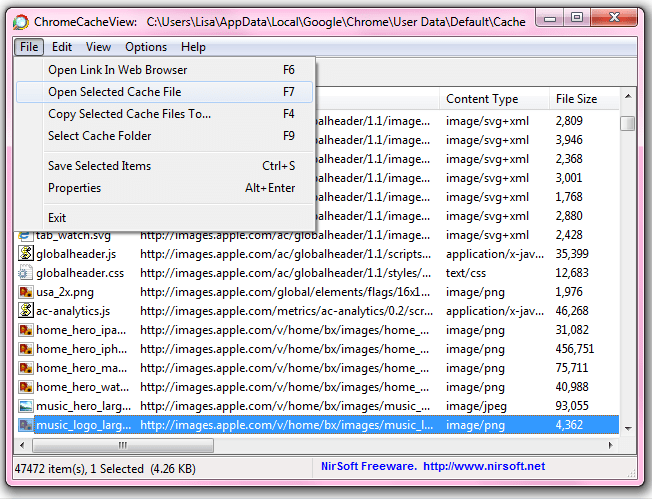
Task: Select the ac-analytics.js file name
Action: coord(73,311)
